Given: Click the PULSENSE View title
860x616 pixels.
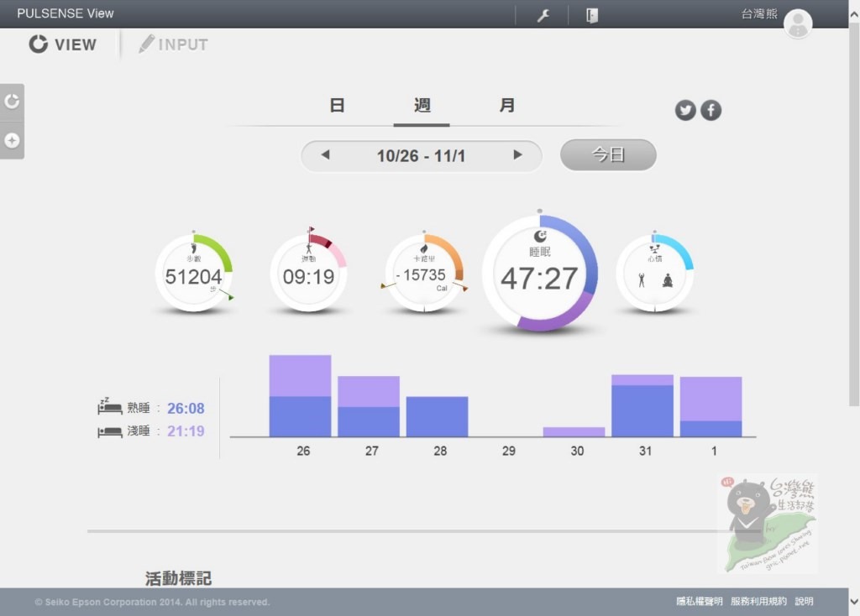Looking at the screenshot, I should [66, 13].
